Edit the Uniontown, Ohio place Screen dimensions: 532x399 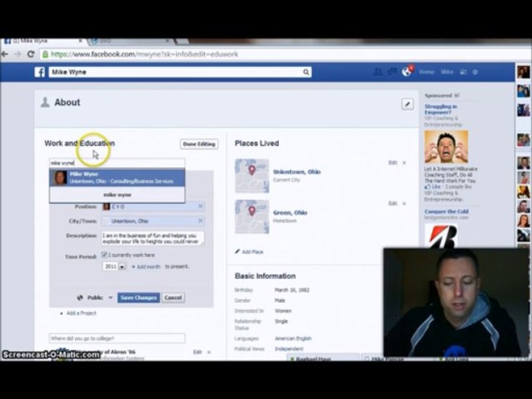coord(392,163)
